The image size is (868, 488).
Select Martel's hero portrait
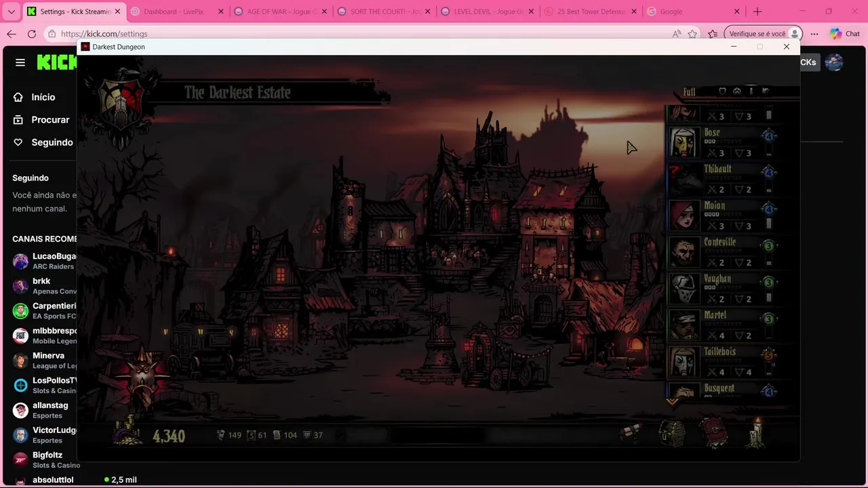(684, 325)
